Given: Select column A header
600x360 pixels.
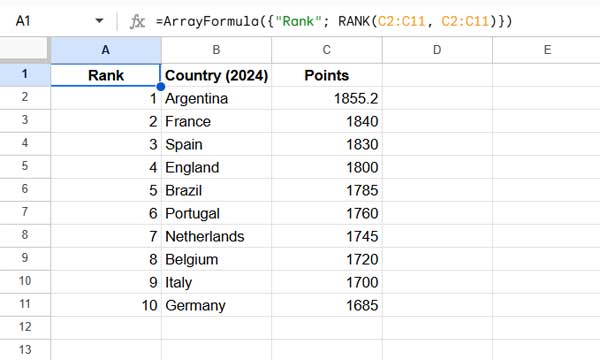Looking at the screenshot, I should point(106,50).
